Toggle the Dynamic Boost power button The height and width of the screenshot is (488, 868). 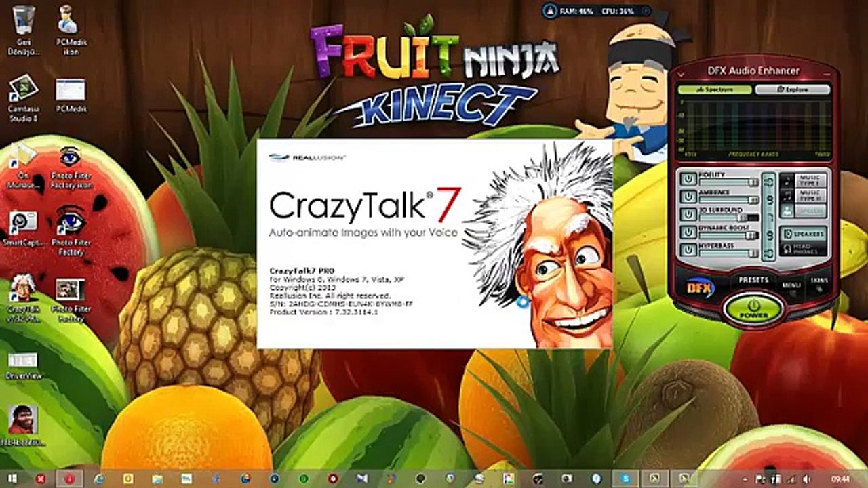688,232
